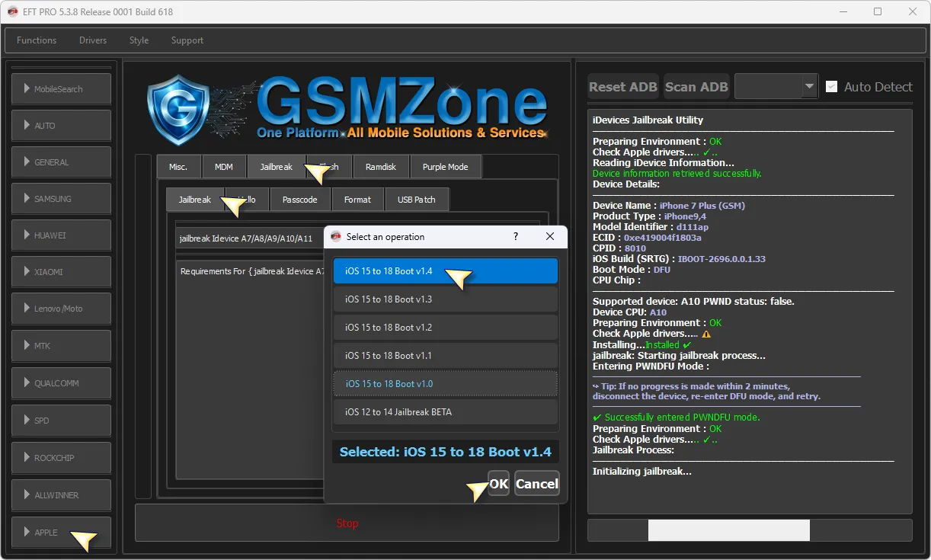Switch to the Purple Mode tab
This screenshot has height=560, width=931.
point(446,167)
